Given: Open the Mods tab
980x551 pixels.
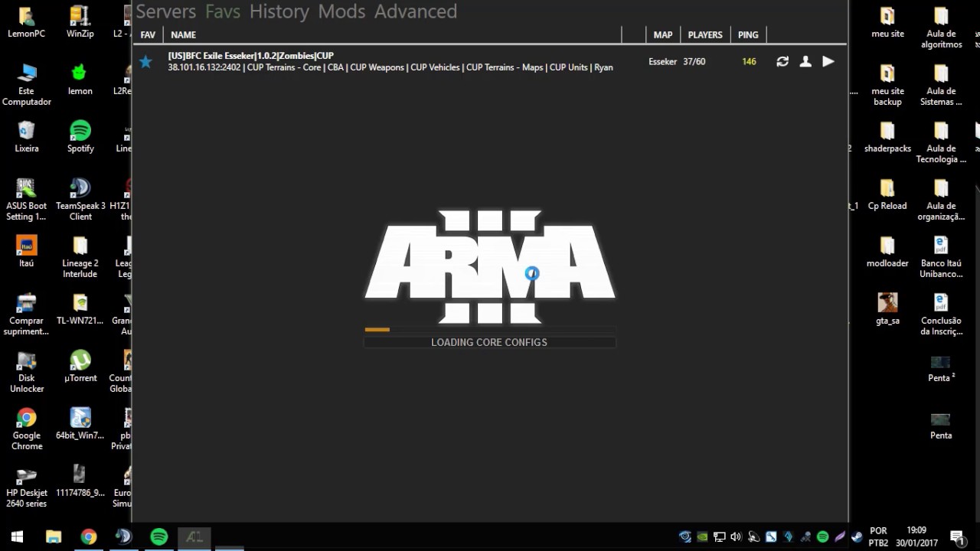Looking at the screenshot, I should (341, 11).
